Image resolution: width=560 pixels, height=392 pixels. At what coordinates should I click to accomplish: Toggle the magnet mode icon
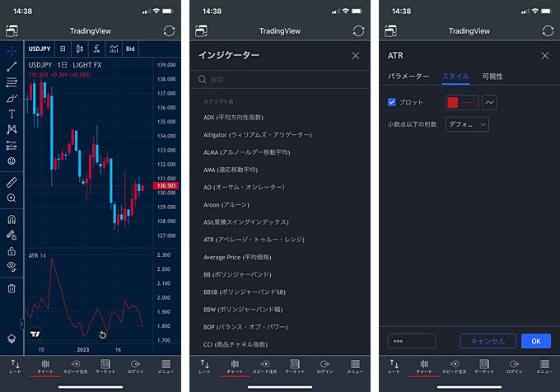pos(12,219)
